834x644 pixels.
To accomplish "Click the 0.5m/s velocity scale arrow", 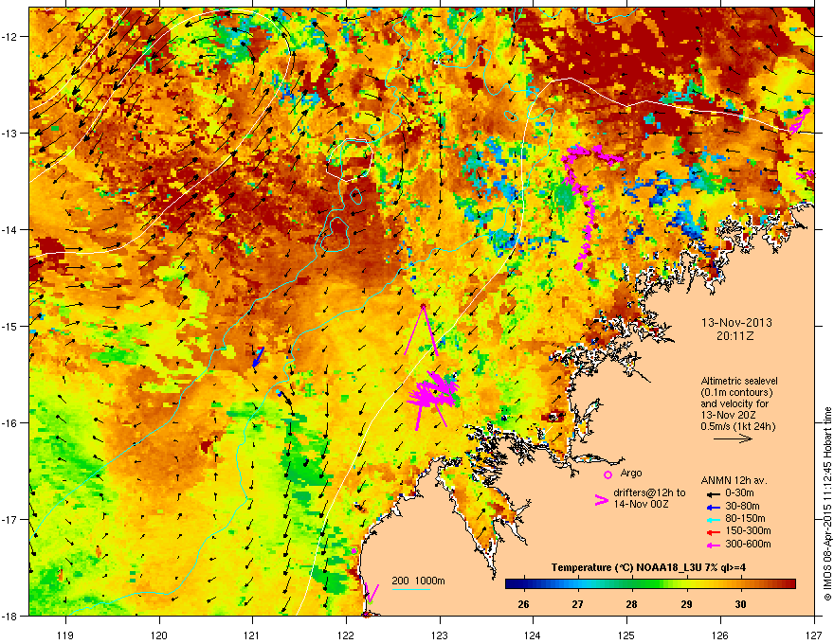I will pos(733,438).
